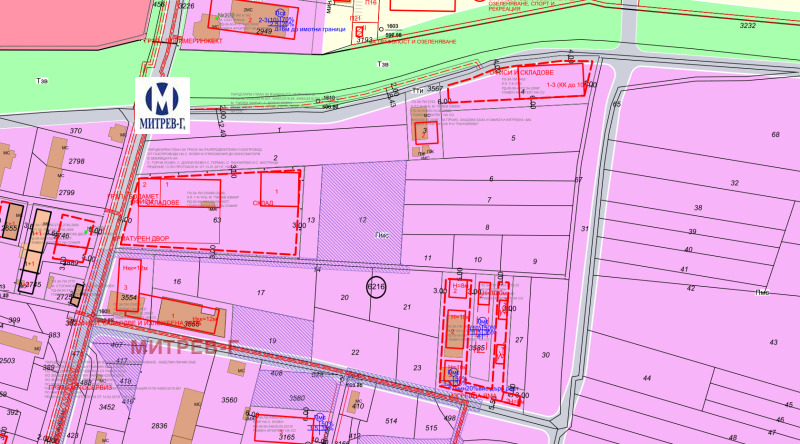The height and width of the screenshot is (444, 800).
Task: Select the parcel labeled 5
Action: point(513,138)
